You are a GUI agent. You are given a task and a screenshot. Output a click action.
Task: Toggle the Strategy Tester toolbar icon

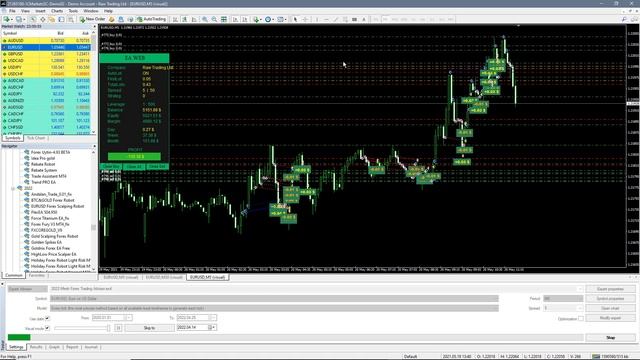pyautogui.click(x=71, y=19)
